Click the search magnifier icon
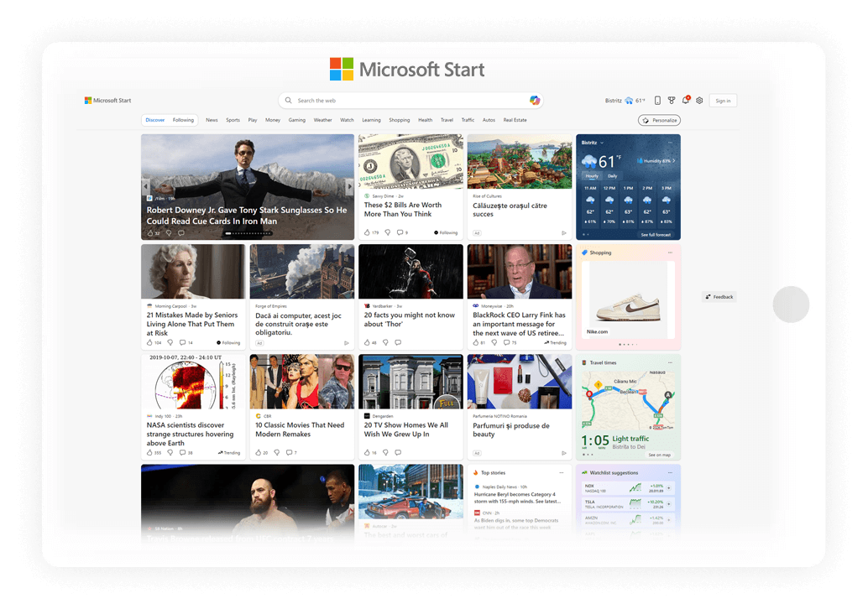868x609 pixels. tap(289, 100)
